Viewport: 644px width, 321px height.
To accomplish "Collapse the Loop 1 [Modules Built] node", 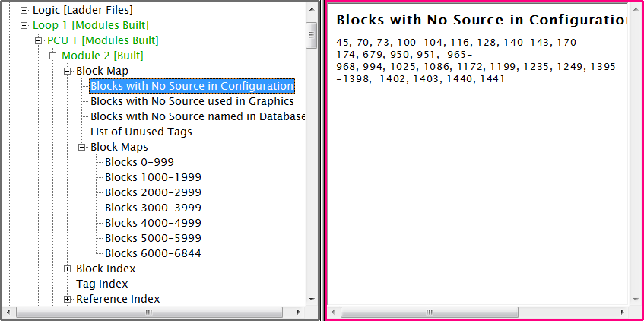I will 24,25.
